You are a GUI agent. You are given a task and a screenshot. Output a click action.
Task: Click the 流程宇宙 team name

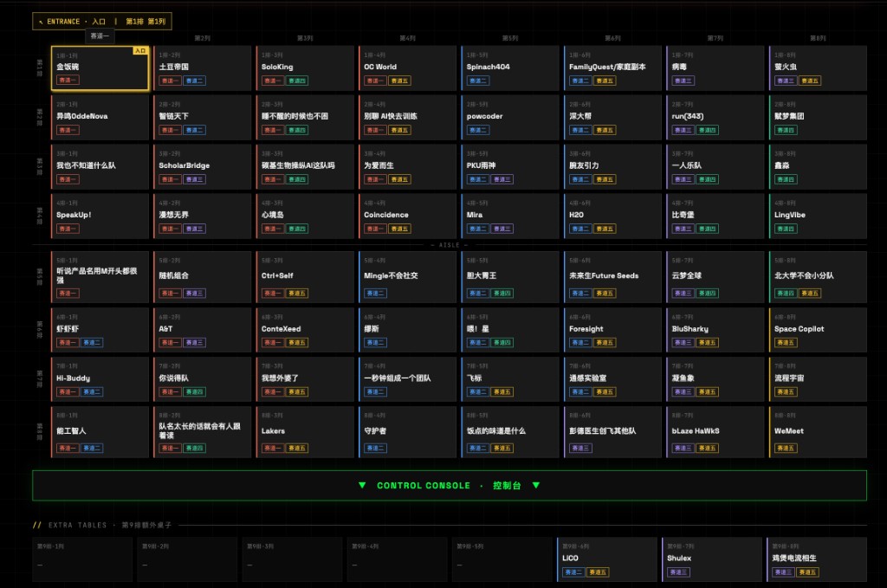click(789, 378)
